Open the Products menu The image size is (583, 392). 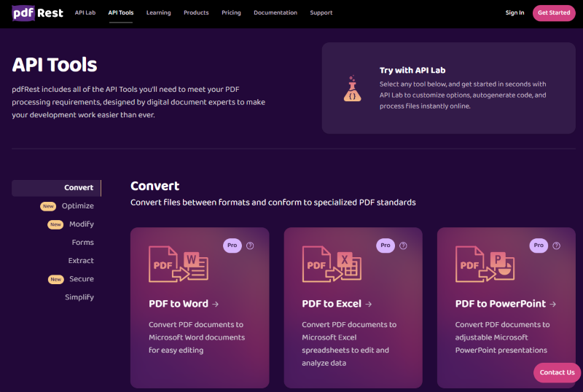click(196, 12)
